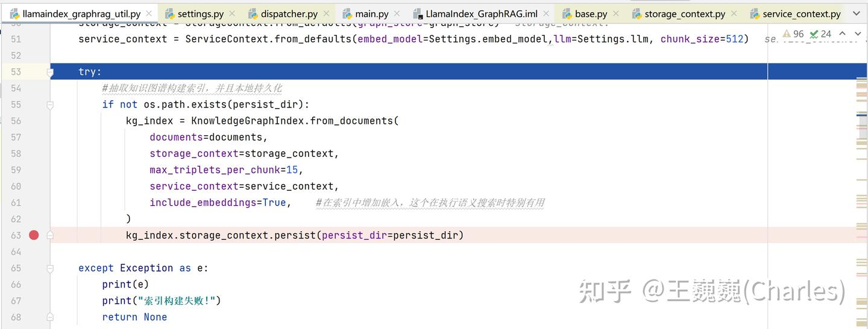Click the storage_context.py file icon
Image resolution: width=868 pixels, height=329 pixels.
point(637,13)
